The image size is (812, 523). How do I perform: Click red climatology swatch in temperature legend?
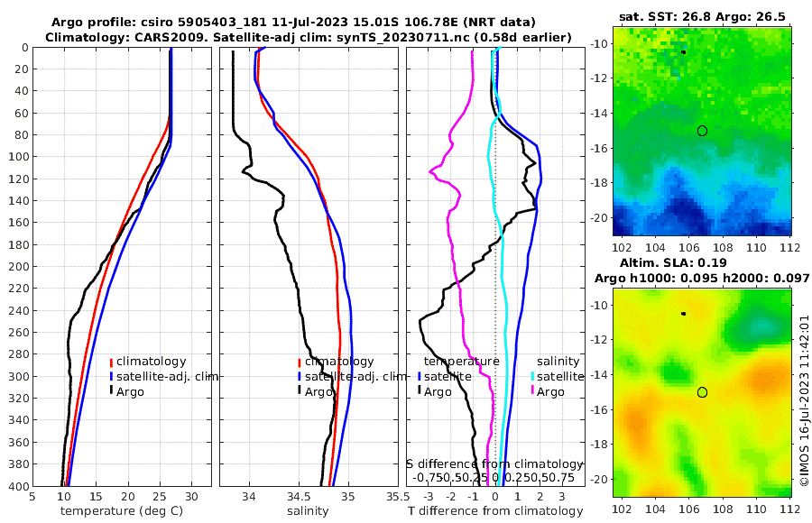[111, 362]
